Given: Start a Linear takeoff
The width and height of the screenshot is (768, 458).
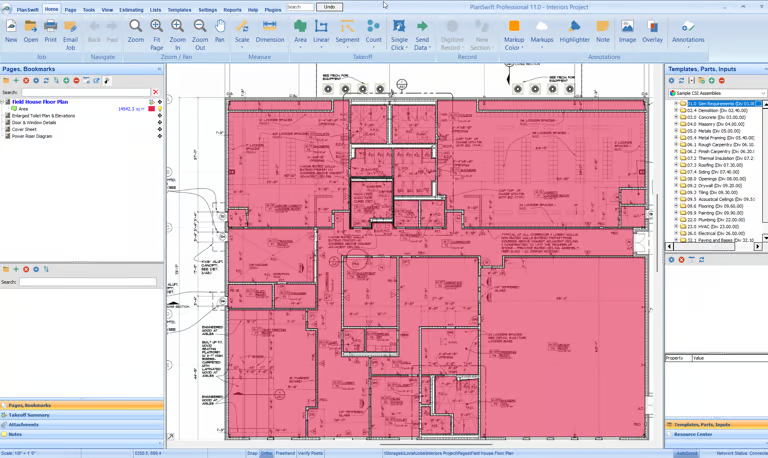Looking at the screenshot, I should pyautogui.click(x=321, y=32).
